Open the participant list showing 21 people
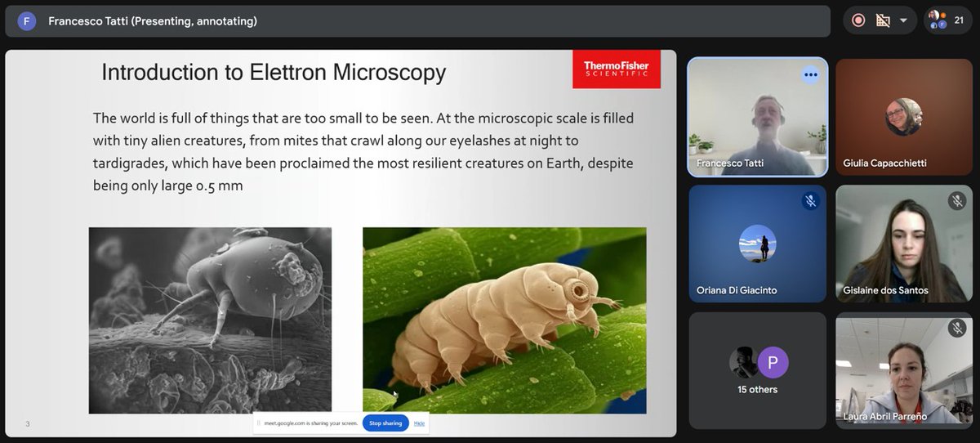Viewport: 980px width, 443px height. pyautogui.click(x=948, y=20)
